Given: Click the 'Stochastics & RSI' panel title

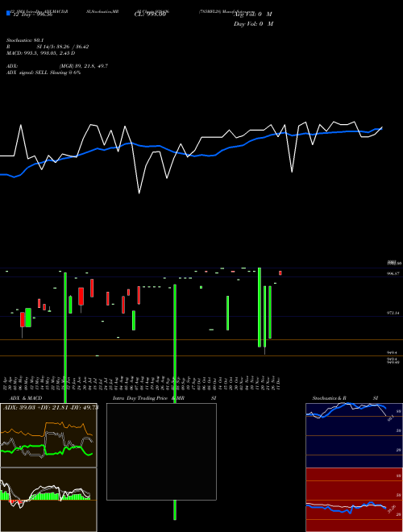Looking at the screenshot, I should [x=345, y=398].
